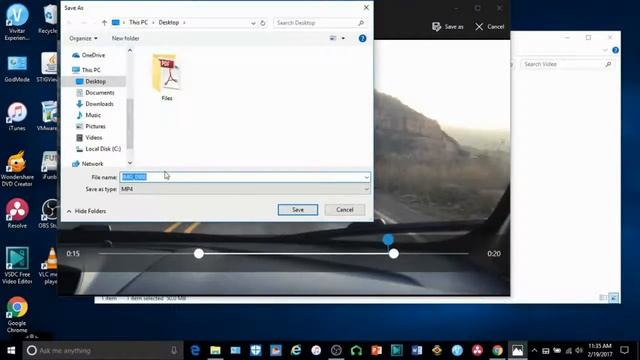Screen dimensions: 640x360
Task: Click the taskbar clock showing 11:35 AM
Action: [600, 350]
